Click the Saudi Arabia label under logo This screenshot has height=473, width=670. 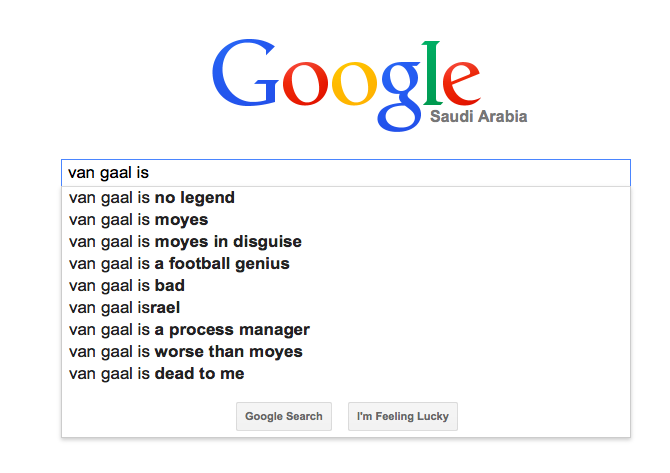(x=478, y=117)
